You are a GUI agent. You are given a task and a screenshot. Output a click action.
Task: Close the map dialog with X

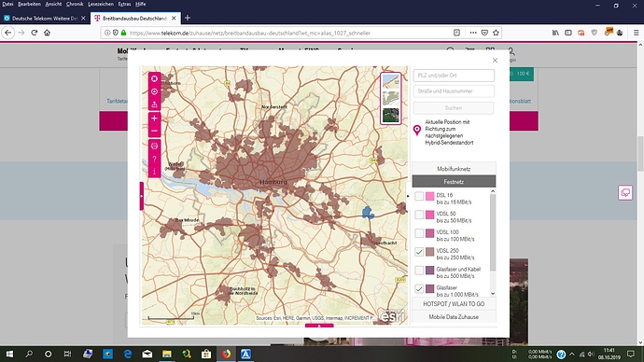pos(495,61)
